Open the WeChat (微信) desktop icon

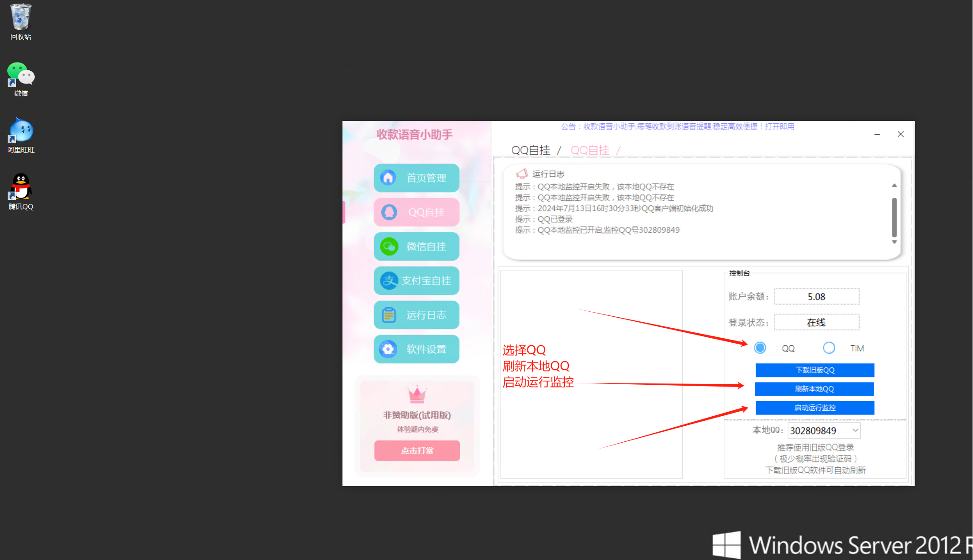click(x=21, y=79)
